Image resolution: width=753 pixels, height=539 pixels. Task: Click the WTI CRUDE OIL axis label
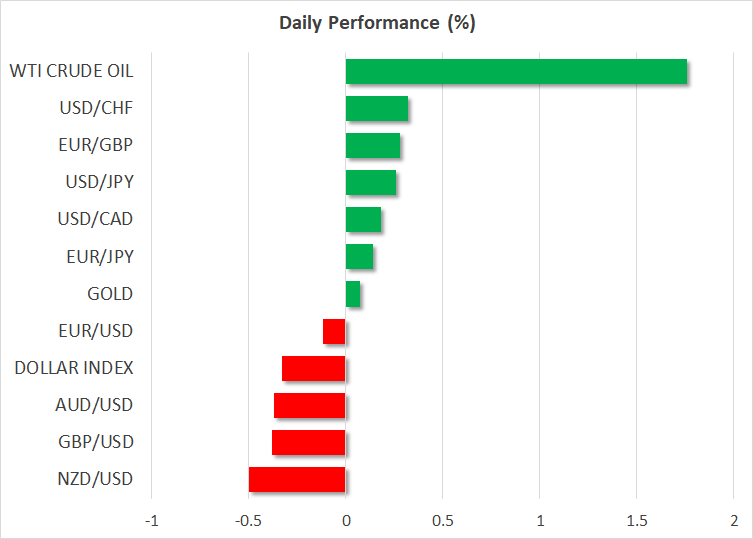[71, 71]
